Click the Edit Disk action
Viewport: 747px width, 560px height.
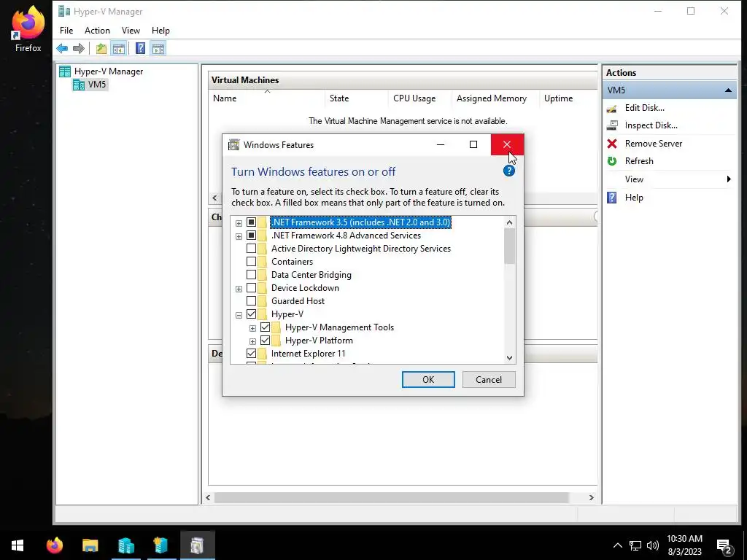coord(645,108)
